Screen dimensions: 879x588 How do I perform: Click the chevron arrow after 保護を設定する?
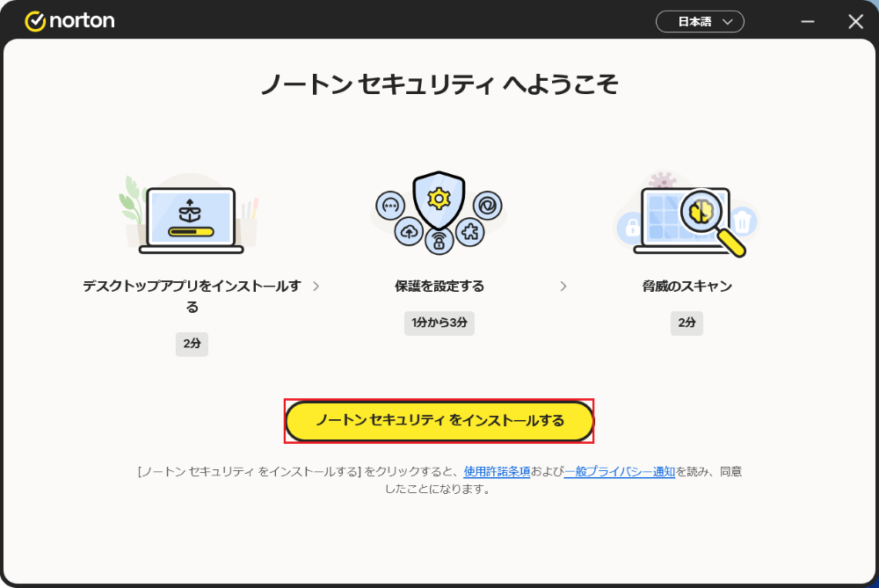[563, 287]
